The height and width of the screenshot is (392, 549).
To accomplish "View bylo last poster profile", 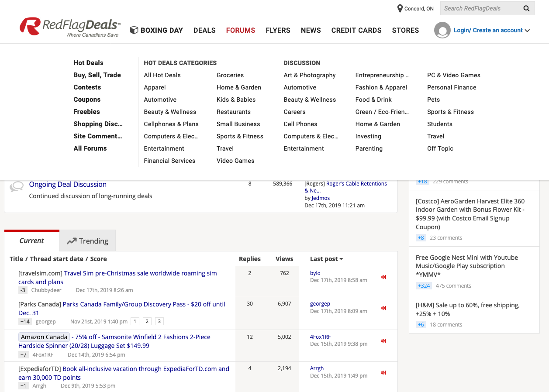I will point(315,273).
